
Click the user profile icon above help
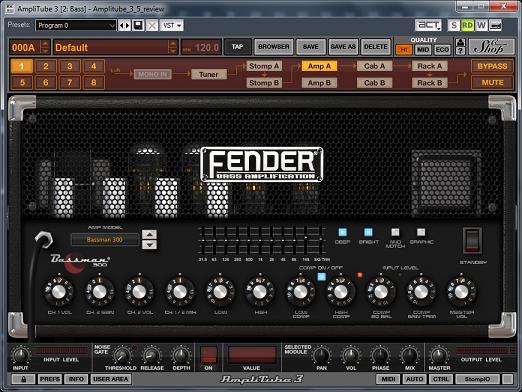click(460, 43)
